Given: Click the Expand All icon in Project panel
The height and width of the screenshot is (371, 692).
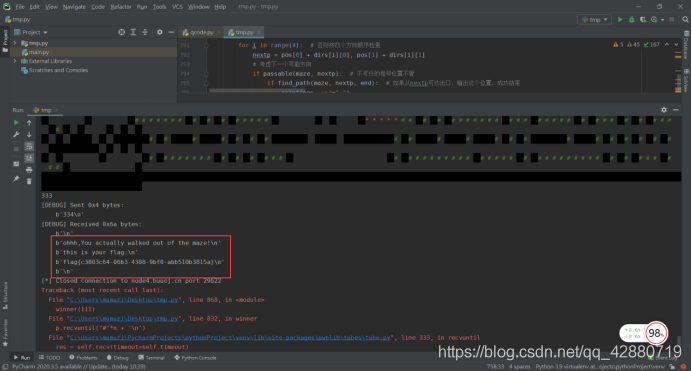Looking at the screenshot, I should click(x=133, y=32).
